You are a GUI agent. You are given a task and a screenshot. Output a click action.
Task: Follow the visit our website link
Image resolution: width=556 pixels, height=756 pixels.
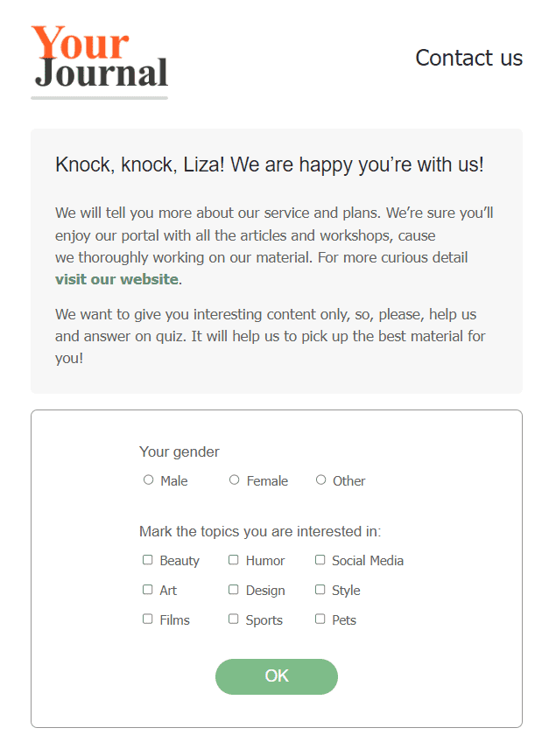tap(116, 280)
